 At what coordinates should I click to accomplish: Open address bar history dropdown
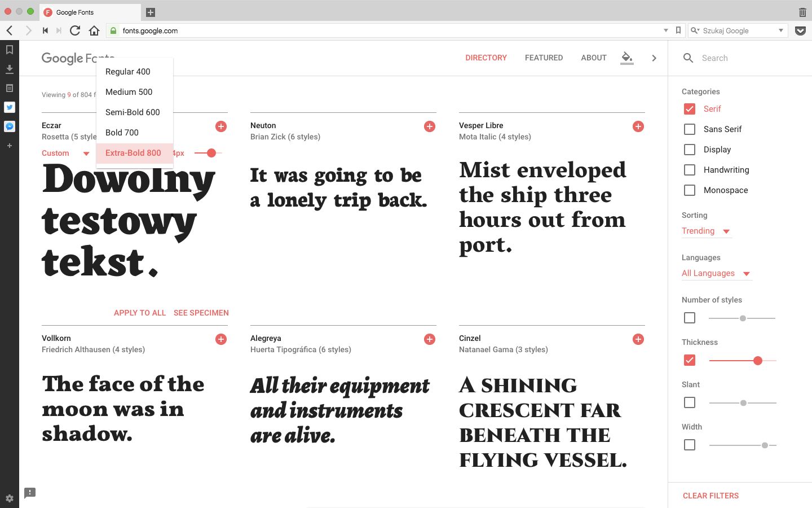pyautogui.click(x=666, y=30)
